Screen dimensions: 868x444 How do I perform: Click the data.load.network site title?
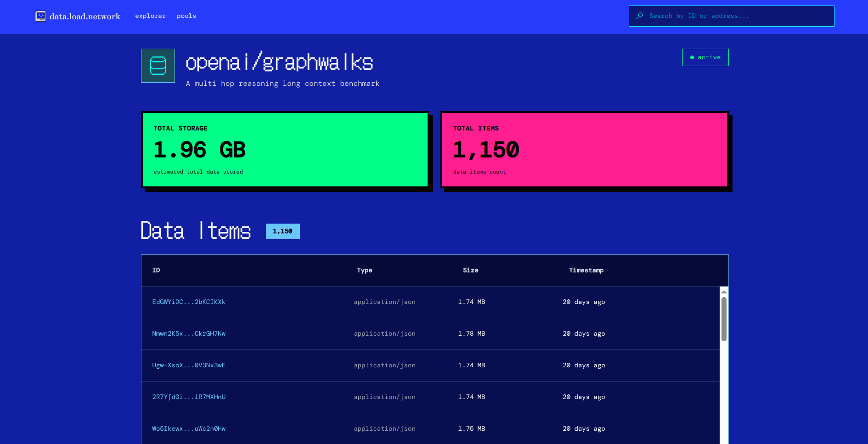tap(85, 17)
